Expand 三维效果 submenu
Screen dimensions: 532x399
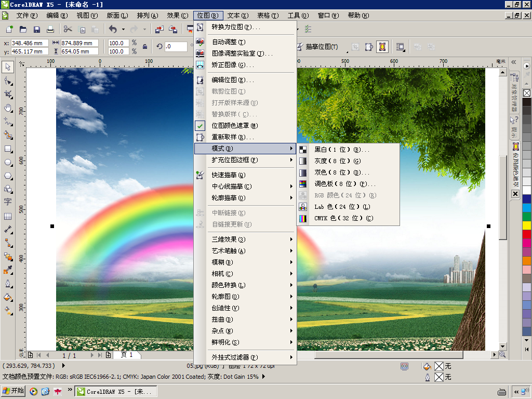coord(245,240)
